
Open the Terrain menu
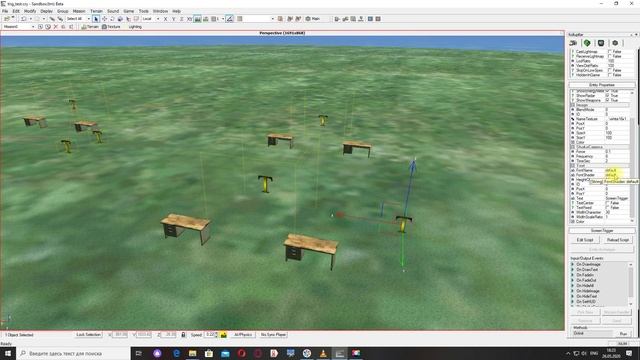(96, 11)
